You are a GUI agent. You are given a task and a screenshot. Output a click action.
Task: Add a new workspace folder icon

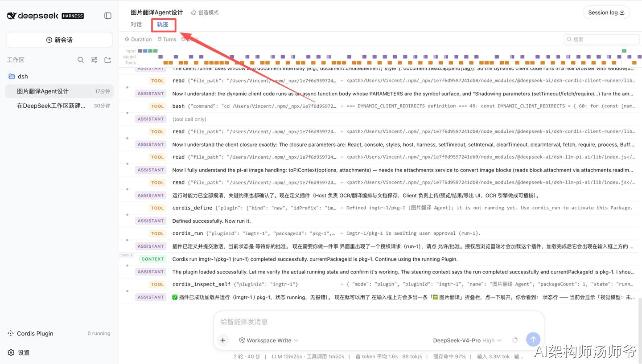107,60
